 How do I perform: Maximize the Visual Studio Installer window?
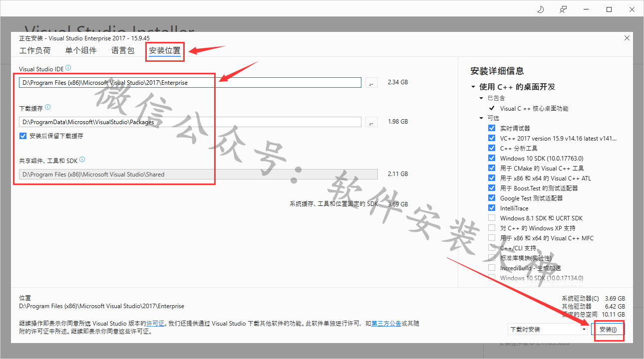609,9
